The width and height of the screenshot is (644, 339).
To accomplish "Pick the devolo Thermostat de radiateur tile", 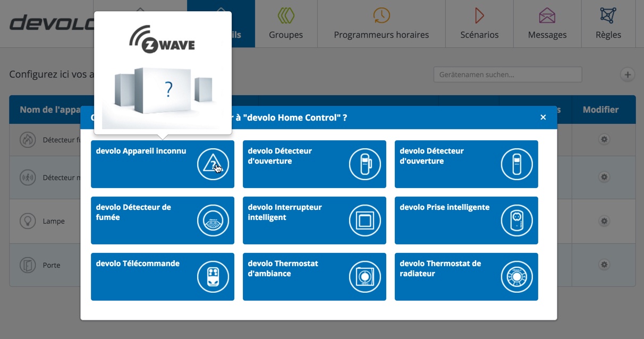I will 466,276.
